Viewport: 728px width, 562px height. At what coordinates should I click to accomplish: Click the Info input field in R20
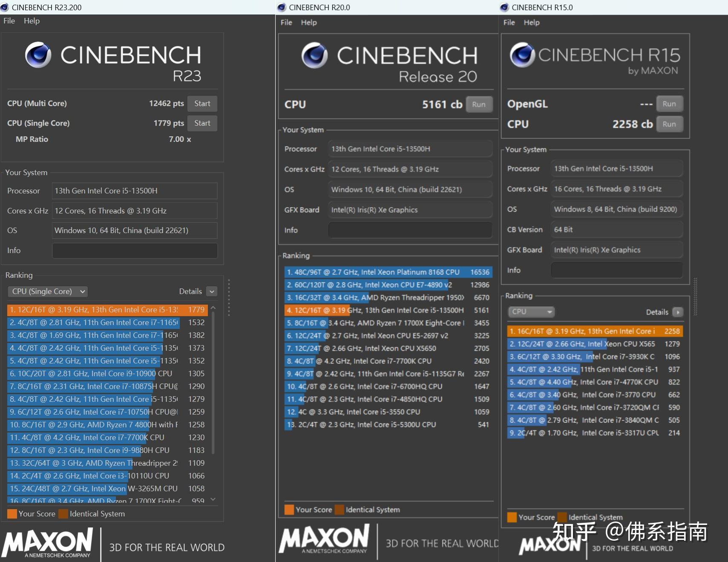tap(410, 230)
